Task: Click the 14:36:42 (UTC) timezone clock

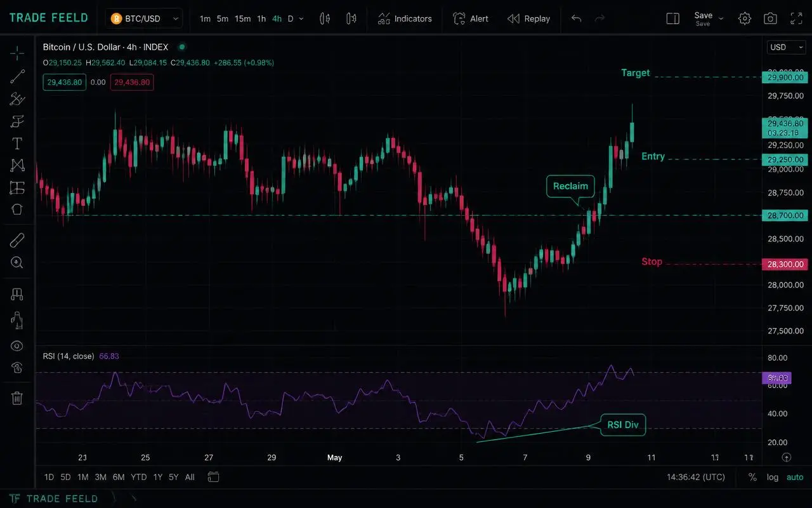Action: (696, 477)
